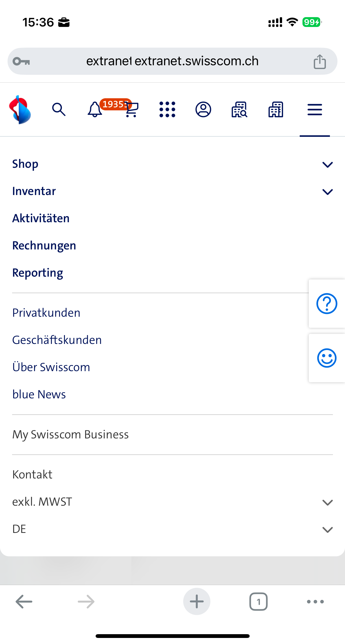Screen dimensions: 345x644
Task: Open the exkl. MWST dropdown
Action: pos(327,502)
